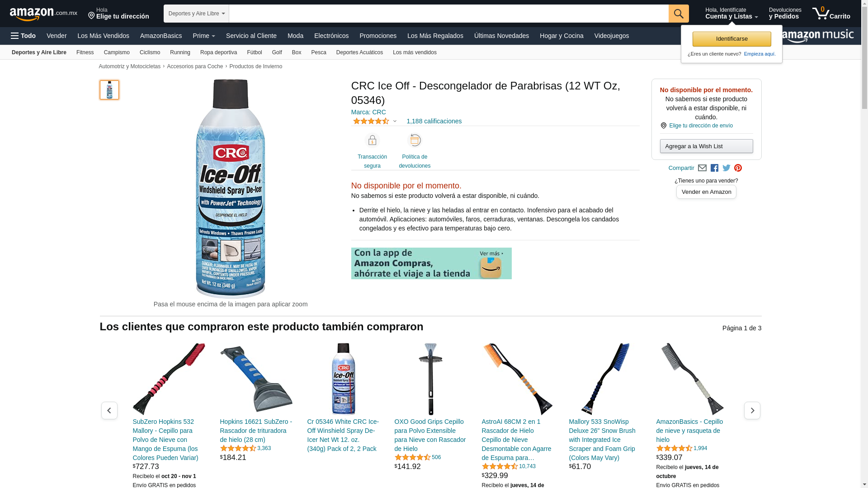This screenshot has width=868, height=488.
Task: Click the yellow Identificarse button
Action: [x=731, y=39]
